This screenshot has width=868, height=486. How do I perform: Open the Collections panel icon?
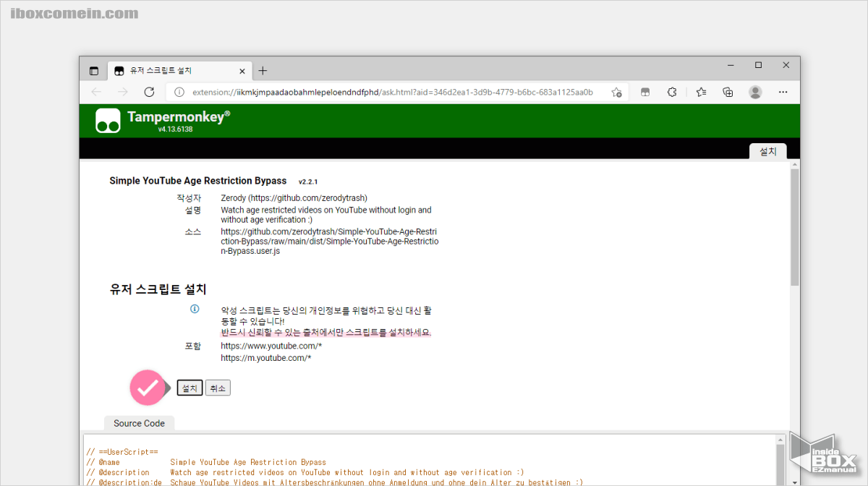coord(728,92)
